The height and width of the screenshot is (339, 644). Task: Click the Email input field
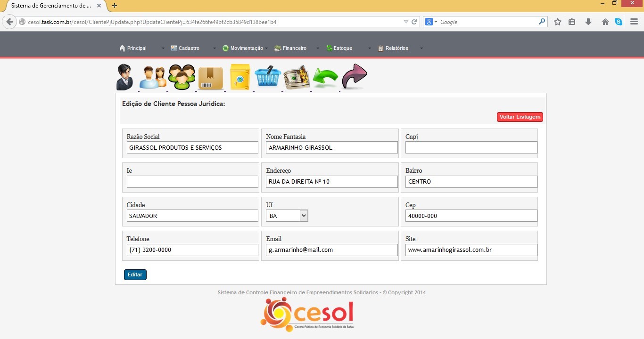click(331, 250)
